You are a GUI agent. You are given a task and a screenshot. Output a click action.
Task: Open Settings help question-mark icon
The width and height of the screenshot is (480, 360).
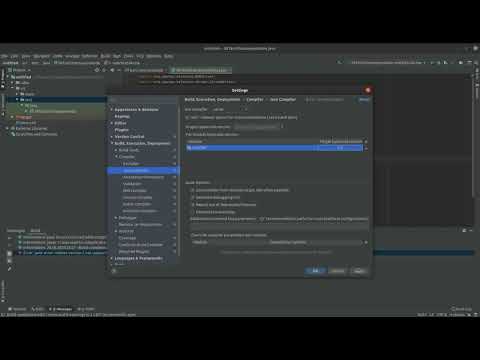coord(114,271)
